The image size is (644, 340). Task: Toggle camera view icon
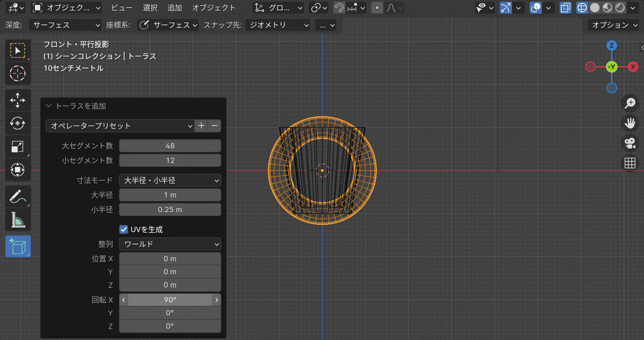[x=630, y=143]
